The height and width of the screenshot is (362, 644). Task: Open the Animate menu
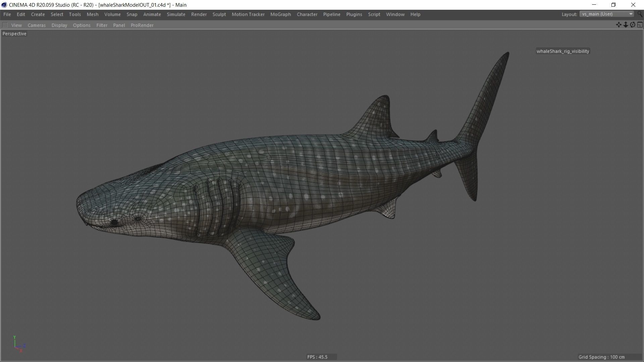[152, 14]
